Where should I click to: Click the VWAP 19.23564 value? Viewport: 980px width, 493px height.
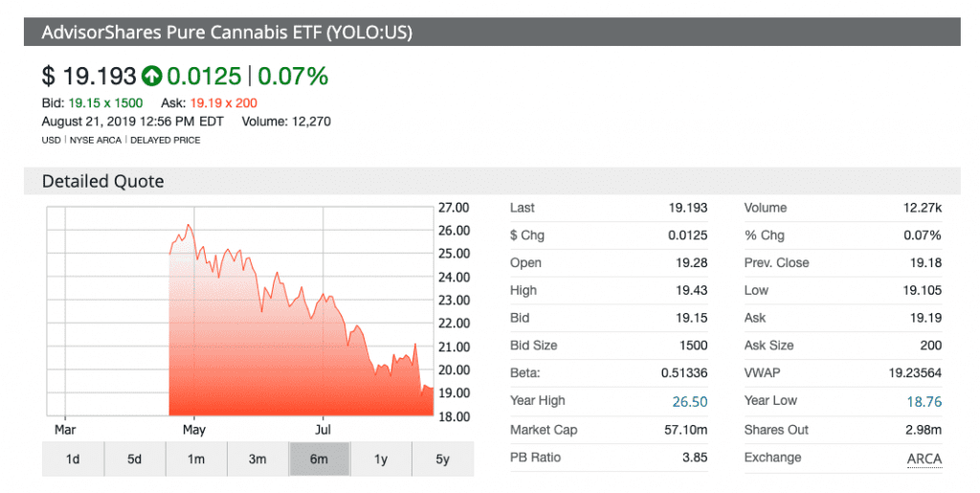pos(910,373)
